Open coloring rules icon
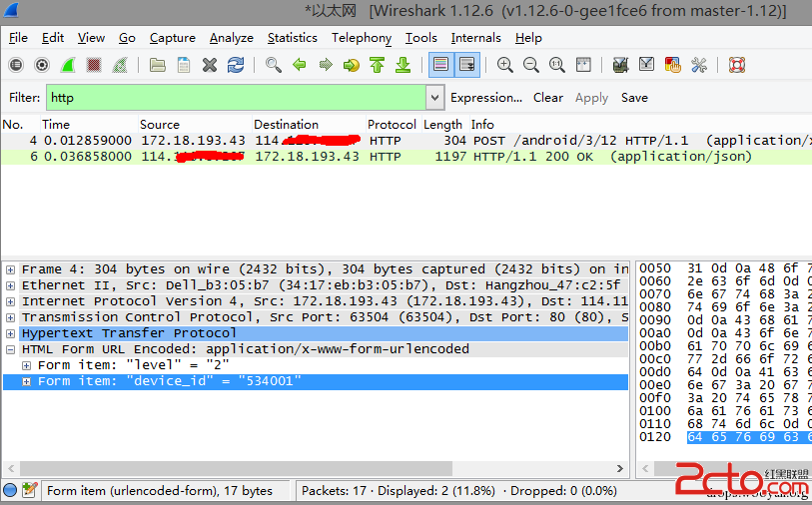The image size is (812, 505). pyautogui.click(x=672, y=65)
